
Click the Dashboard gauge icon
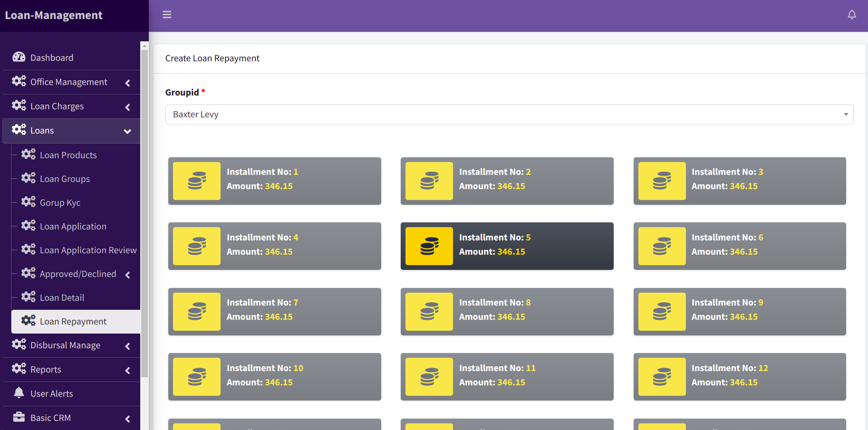pyautogui.click(x=19, y=57)
